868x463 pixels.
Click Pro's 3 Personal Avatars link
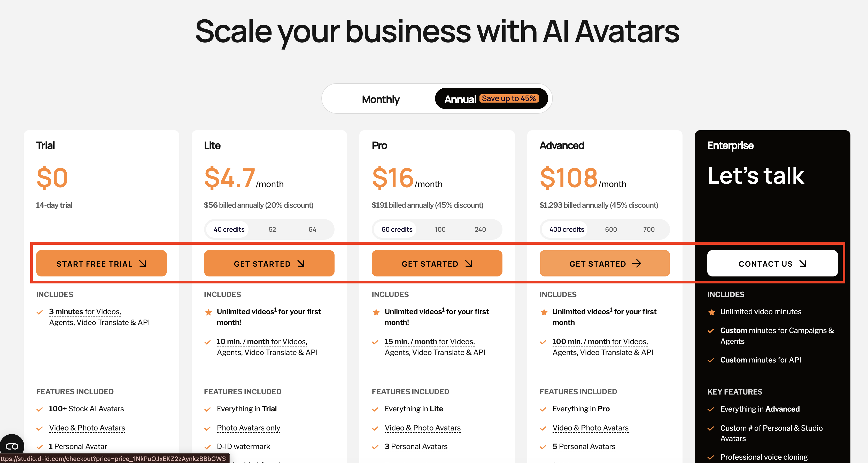pyautogui.click(x=416, y=446)
